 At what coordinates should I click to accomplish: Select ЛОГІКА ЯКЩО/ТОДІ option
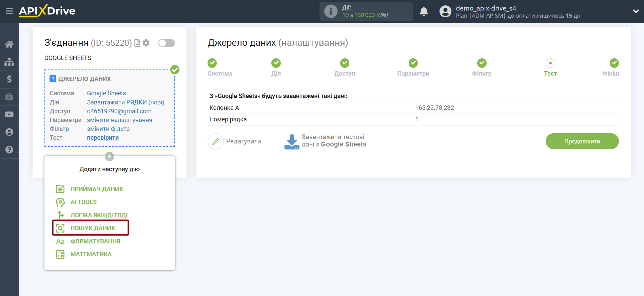point(99,215)
